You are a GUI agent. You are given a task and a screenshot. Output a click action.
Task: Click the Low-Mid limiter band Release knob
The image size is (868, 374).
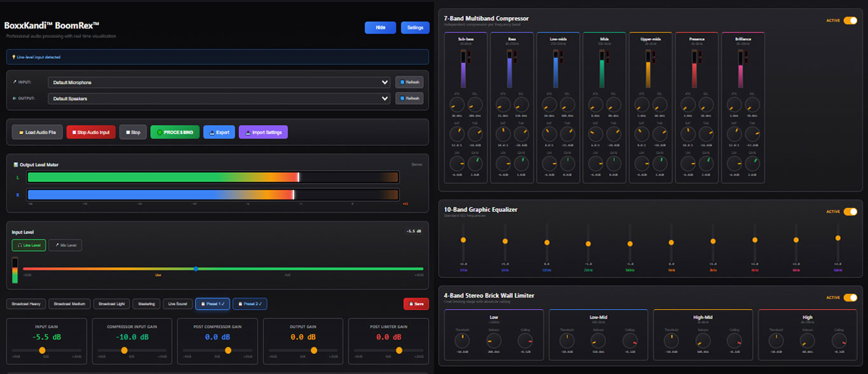pos(599,342)
